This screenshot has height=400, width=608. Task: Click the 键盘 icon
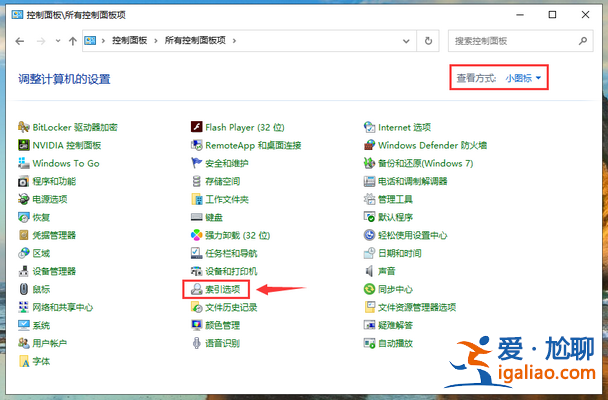pos(197,218)
